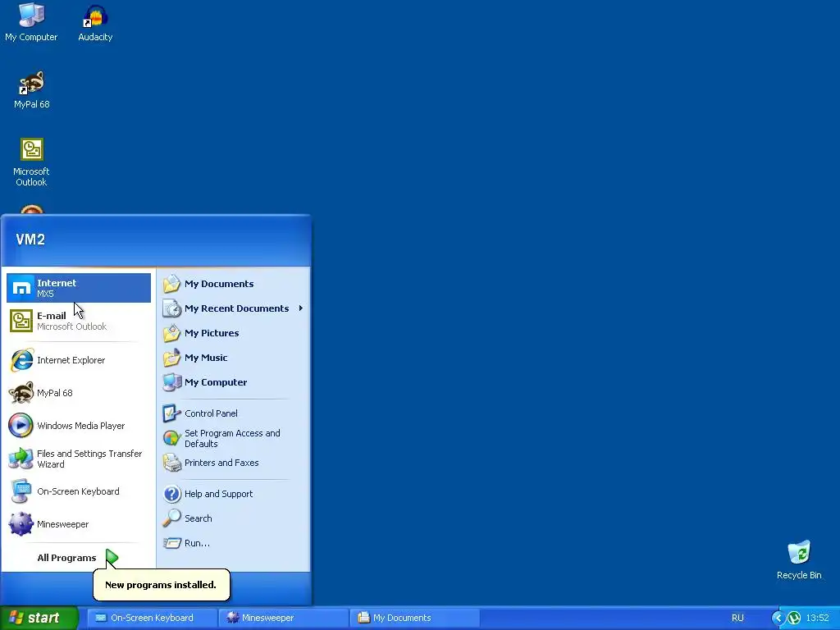Screen dimensions: 840x630
Task: Open Set Program Access and Defaults
Action: point(234,438)
